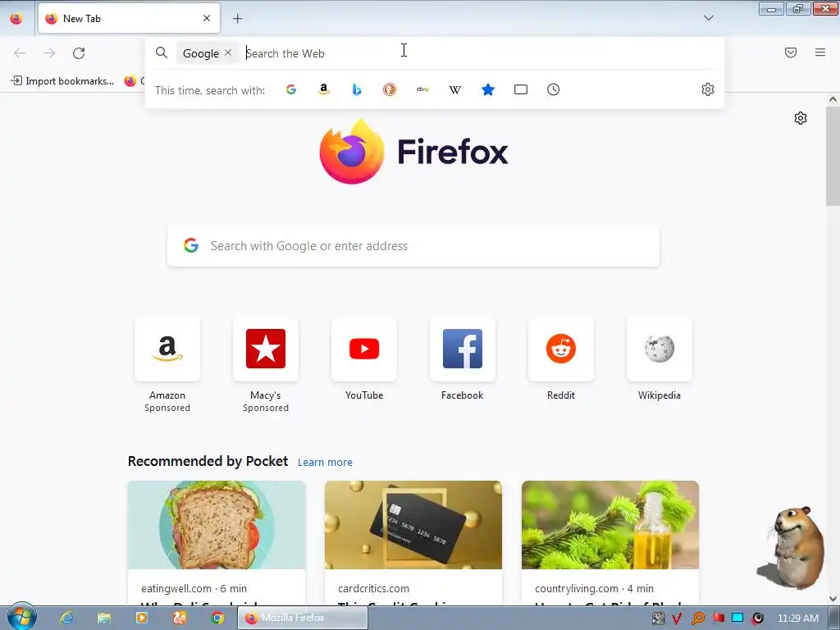840x630 pixels.
Task: Search this time with DuckDuckGo icon
Action: pos(390,89)
